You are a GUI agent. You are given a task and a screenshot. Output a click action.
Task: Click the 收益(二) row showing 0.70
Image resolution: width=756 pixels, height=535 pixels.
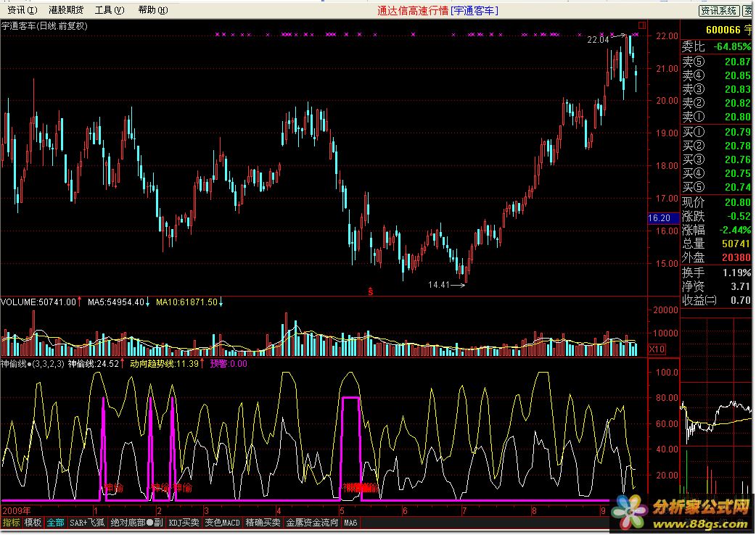(716, 301)
